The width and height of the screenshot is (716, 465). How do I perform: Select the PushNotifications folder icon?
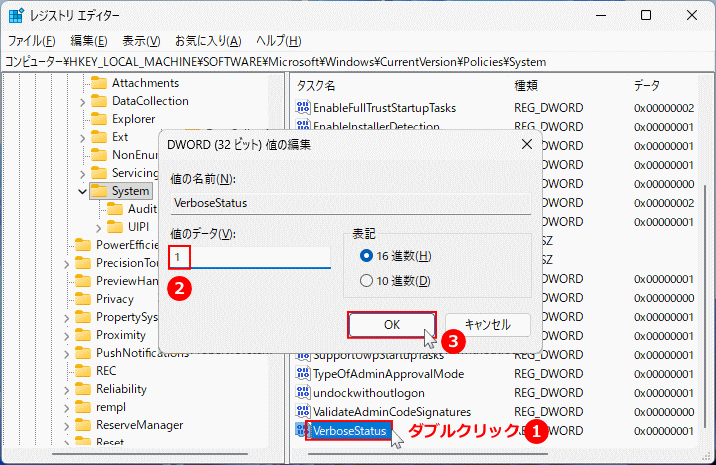(83, 353)
